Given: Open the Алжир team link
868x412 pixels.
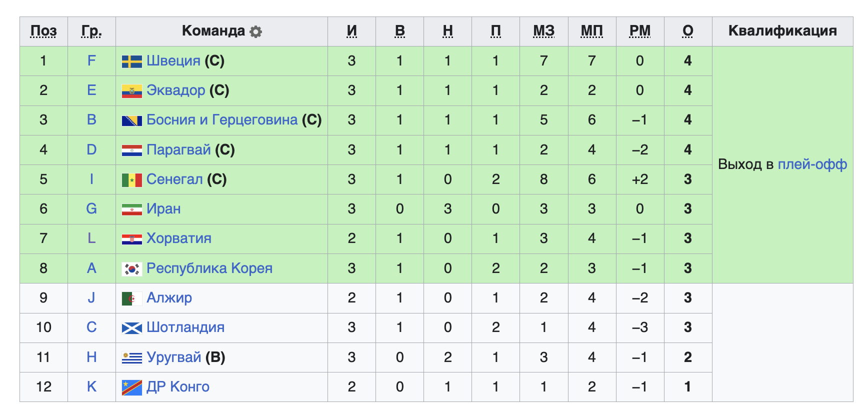Looking at the screenshot, I should [x=169, y=297].
